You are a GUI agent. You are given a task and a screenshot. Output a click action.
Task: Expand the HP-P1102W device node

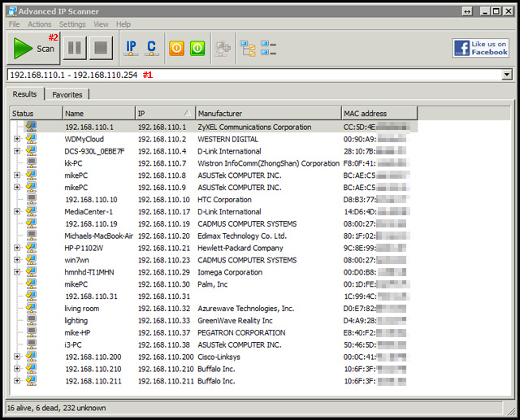click(x=17, y=248)
